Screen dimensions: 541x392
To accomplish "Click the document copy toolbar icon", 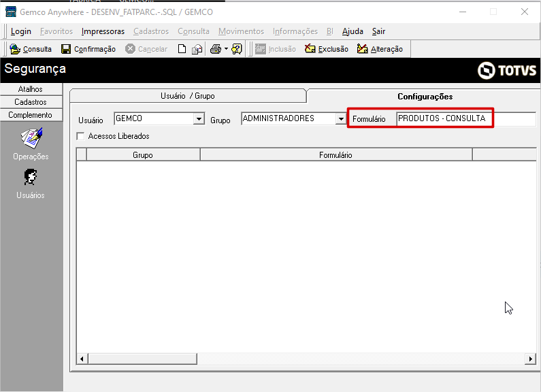I will (197, 49).
